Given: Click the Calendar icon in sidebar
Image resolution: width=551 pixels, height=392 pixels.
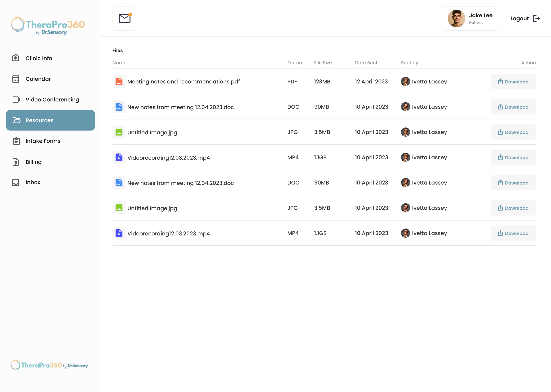Looking at the screenshot, I should 16,79.
